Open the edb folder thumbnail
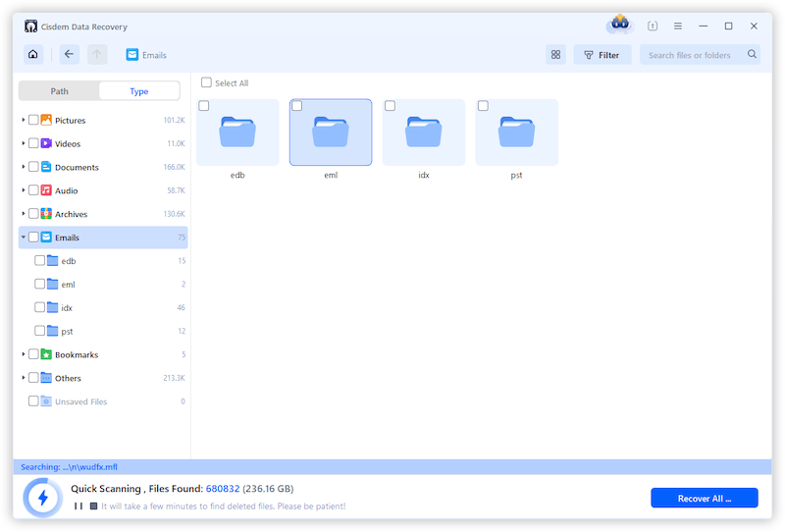 (237, 133)
